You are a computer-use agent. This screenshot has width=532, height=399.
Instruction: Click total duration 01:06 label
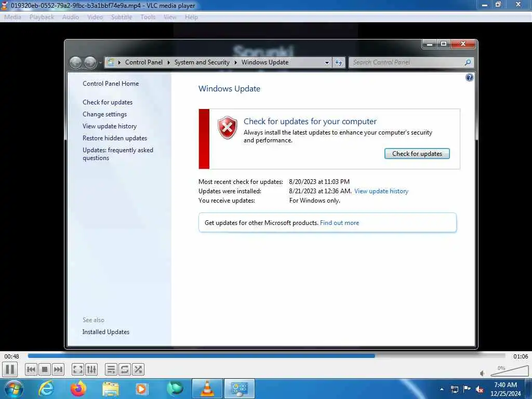pyautogui.click(x=521, y=356)
